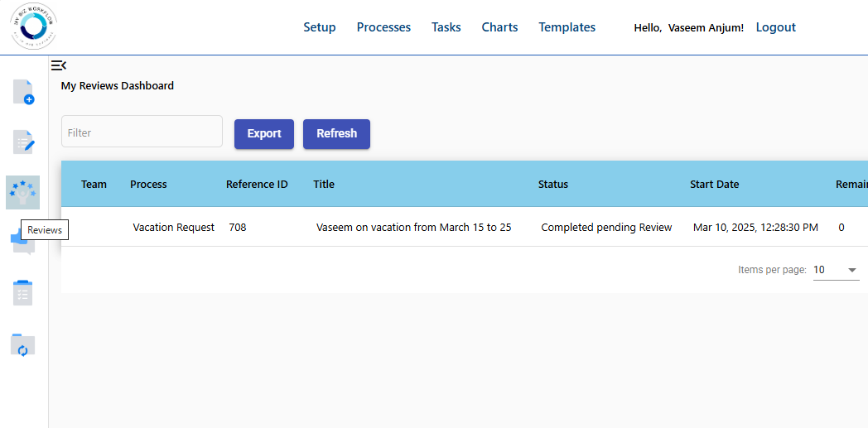Open the Charts menu

tap(500, 27)
